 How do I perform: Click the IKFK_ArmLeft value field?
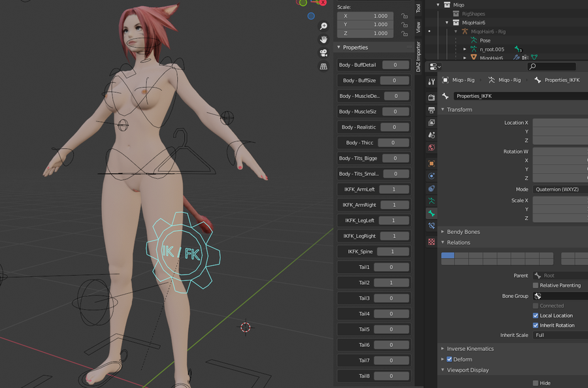(x=394, y=189)
